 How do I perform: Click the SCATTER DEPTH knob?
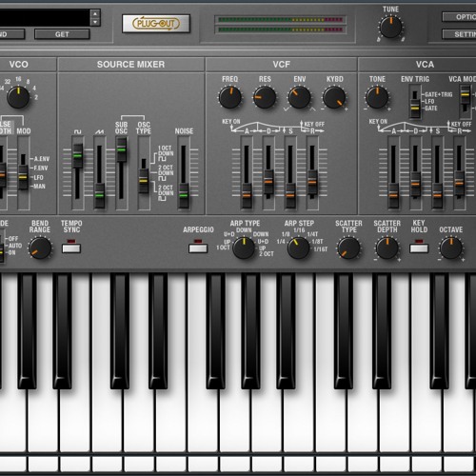387,248
